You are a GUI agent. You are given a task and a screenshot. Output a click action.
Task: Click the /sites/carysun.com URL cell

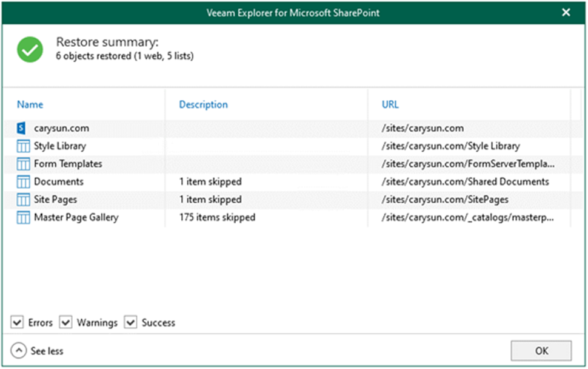[423, 129]
